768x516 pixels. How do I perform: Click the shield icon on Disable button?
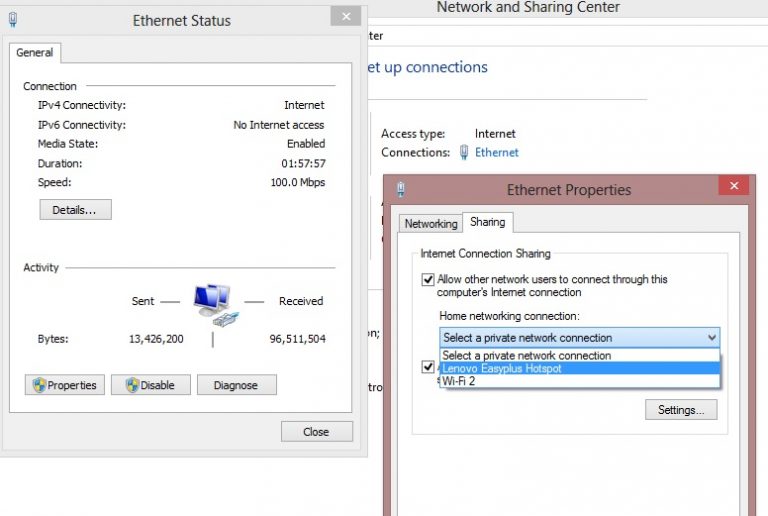tap(130, 385)
